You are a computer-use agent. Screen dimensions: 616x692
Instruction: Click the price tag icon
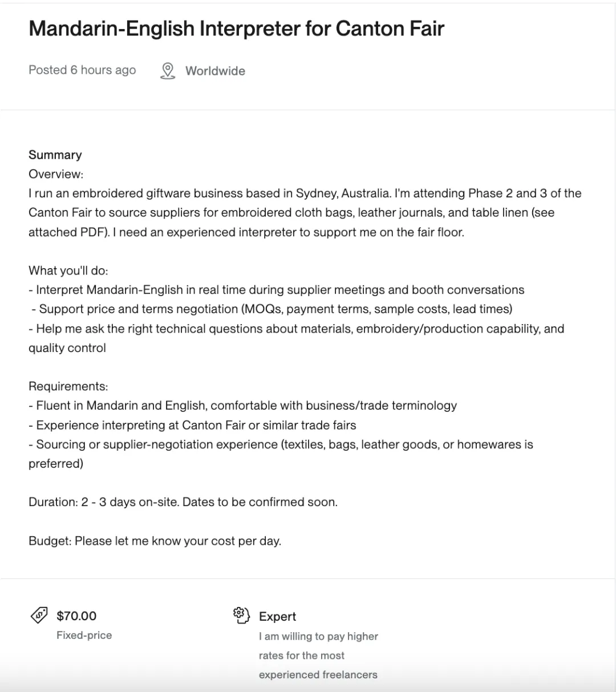point(39,616)
